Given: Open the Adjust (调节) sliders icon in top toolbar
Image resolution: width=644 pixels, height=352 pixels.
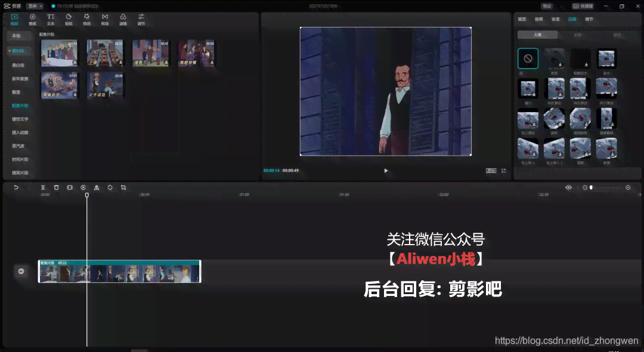Looking at the screenshot, I should [141, 17].
